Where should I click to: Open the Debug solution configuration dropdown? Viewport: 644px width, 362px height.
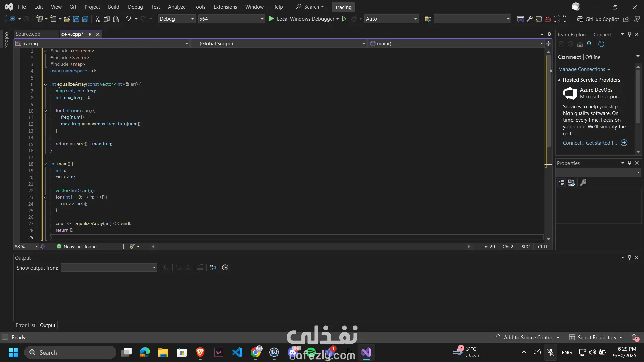[x=177, y=19]
